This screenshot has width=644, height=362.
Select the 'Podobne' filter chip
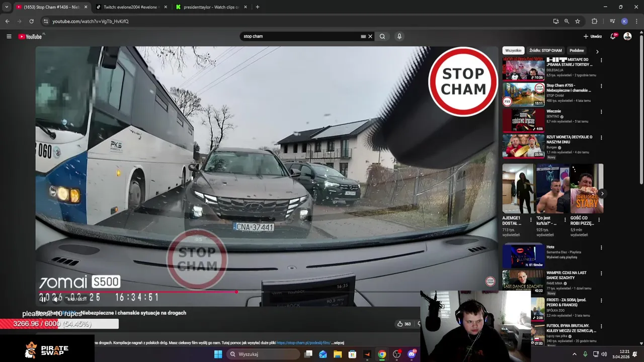pos(577,50)
